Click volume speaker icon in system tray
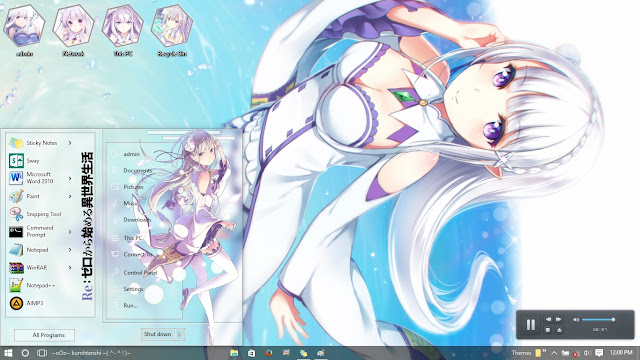The image size is (640, 360). coord(587,353)
